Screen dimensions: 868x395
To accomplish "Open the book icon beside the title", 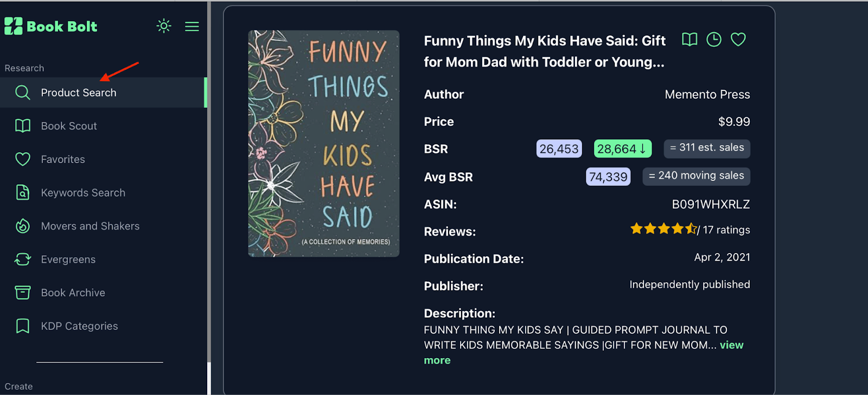I will tap(690, 40).
